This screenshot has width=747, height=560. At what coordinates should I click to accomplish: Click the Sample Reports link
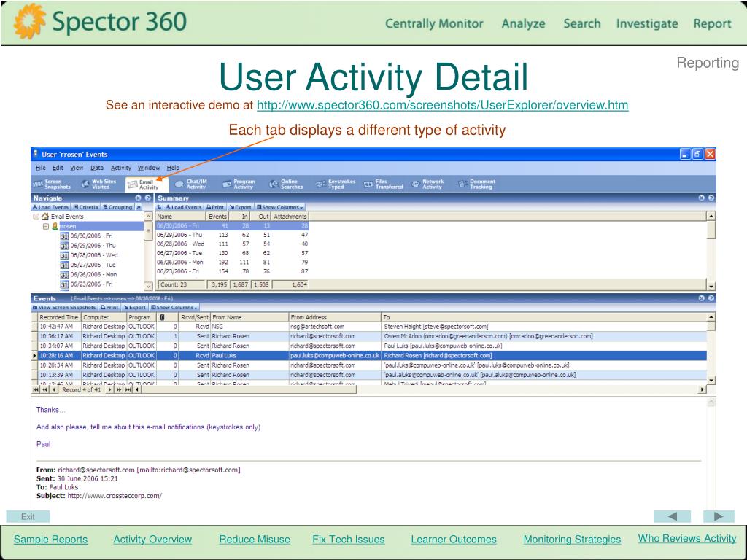[x=50, y=540]
